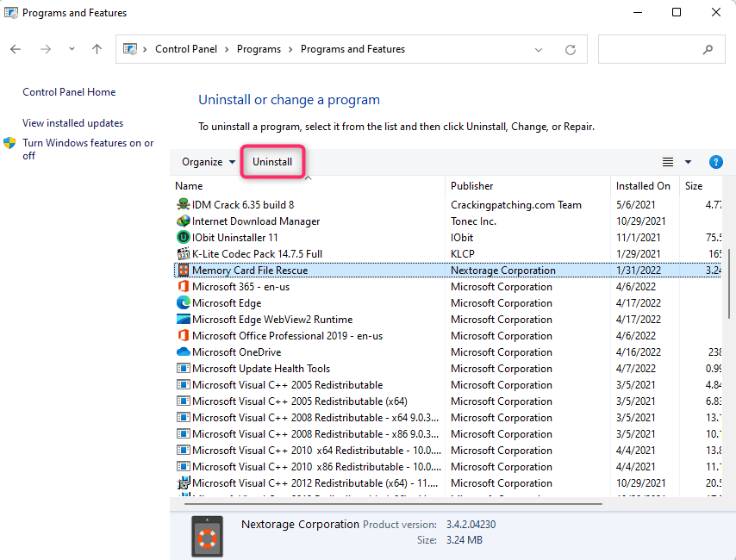Image resolution: width=736 pixels, height=560 pixels.
Task: Click the IDM Crack skull icon
Action: (183, 205)
